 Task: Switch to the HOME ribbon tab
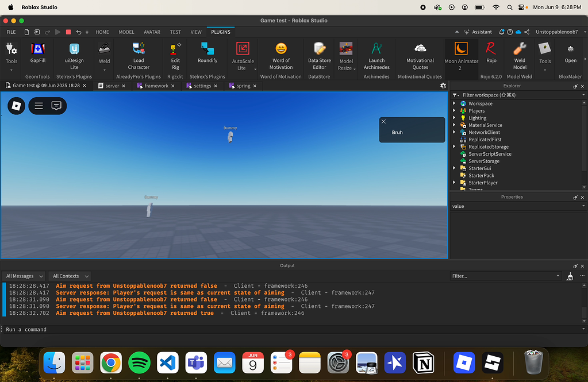pos(102,32)
